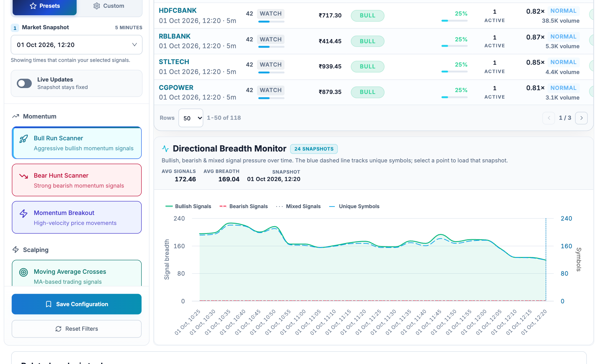Go to next page with right chevron
This screenshot has width=598, height=364.
point(581,118)
